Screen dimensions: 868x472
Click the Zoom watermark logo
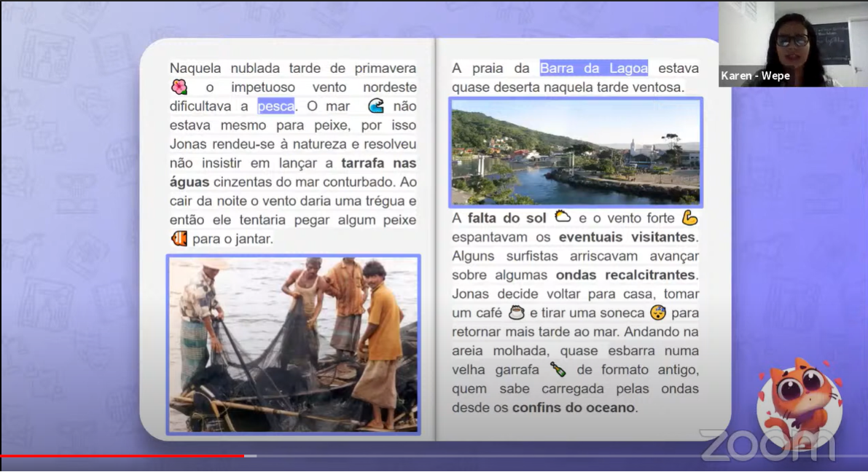coord(767,444)
